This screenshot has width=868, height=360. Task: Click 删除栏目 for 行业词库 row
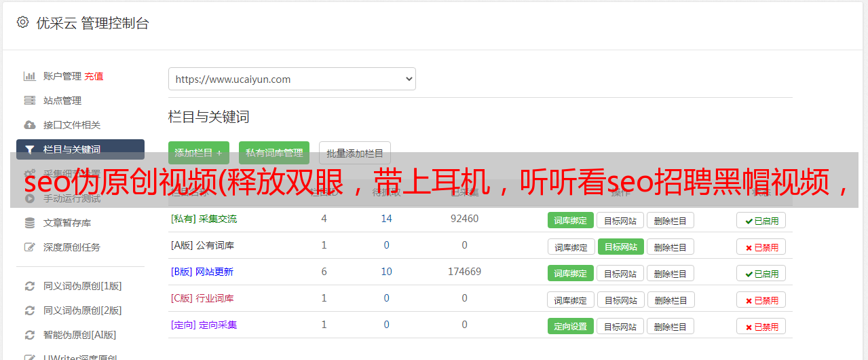point(670,300)
